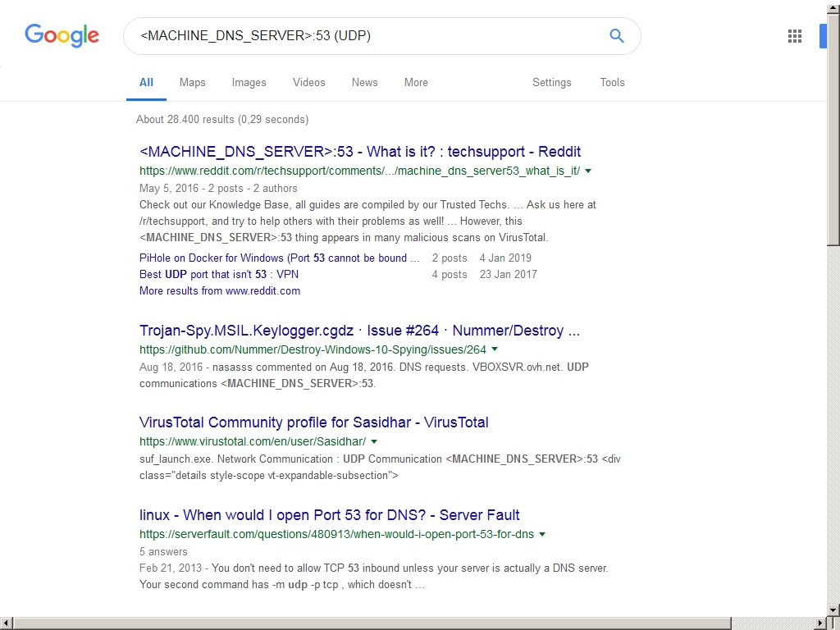The width and height of the screenshot is (840, 630).
Task: Click the horizontal scrollbar thumb
Action: point(372,623)
